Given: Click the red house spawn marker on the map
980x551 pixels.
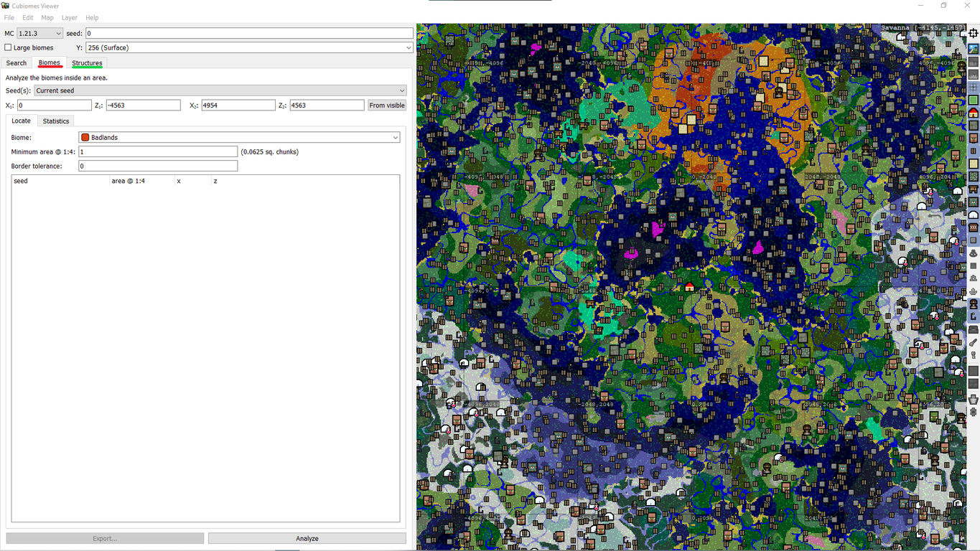Looking at the screenshot, I should [x=689, y=287].
